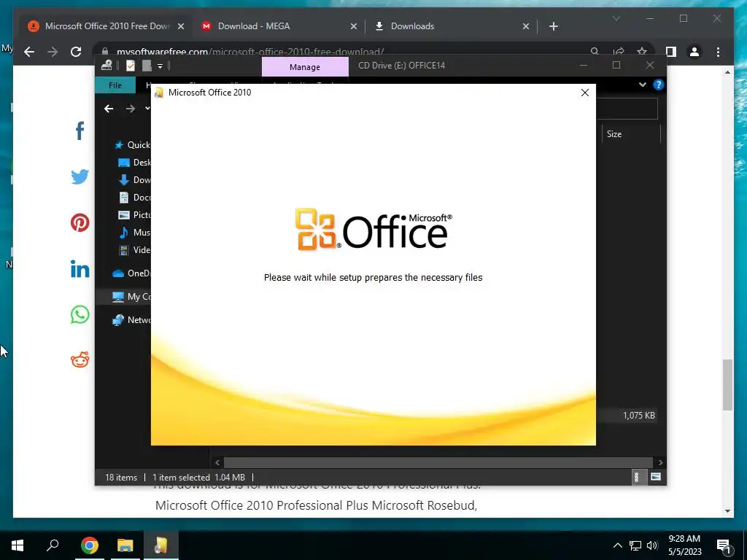Viewport: 747px width, 560px height.
Task: Open Videos folder in navigation pane
Action: coord(134,250)
